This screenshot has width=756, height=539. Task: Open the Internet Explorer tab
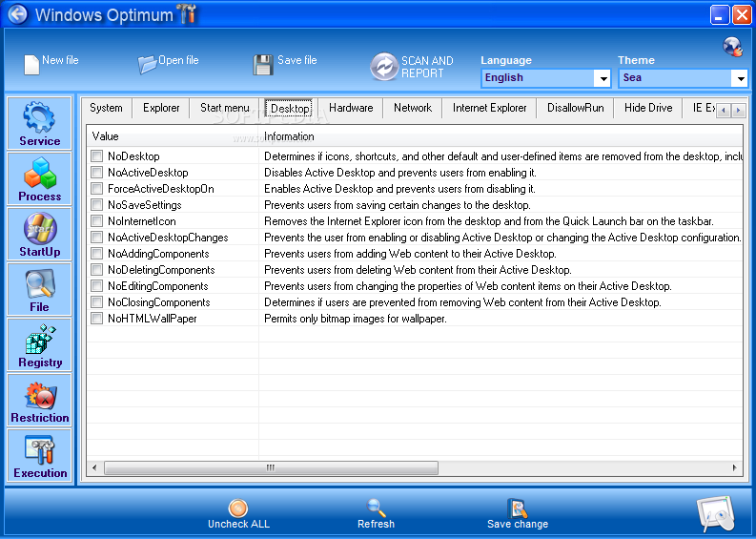pyautogui.click(x=489, y=108)
